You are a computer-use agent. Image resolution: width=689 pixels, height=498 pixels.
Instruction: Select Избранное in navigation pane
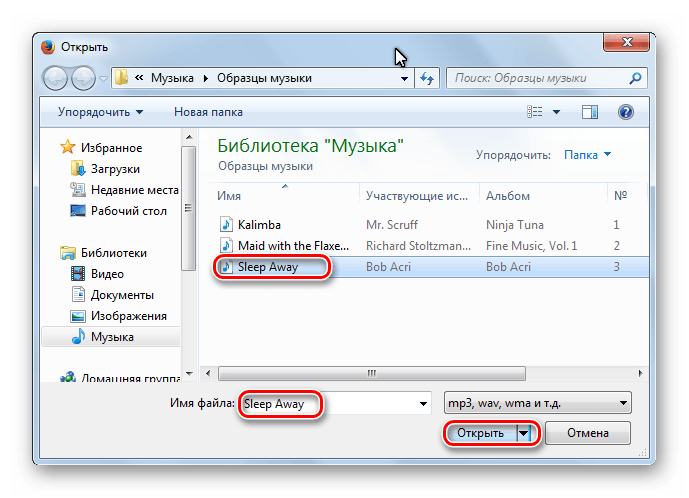click(111, 148)
